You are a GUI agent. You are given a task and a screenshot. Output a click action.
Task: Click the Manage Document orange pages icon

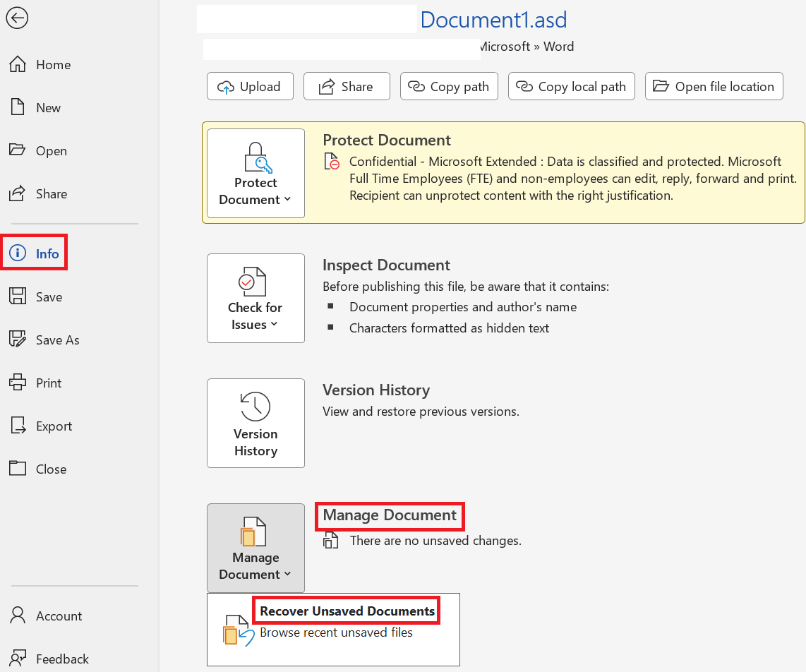pos(253,532)
